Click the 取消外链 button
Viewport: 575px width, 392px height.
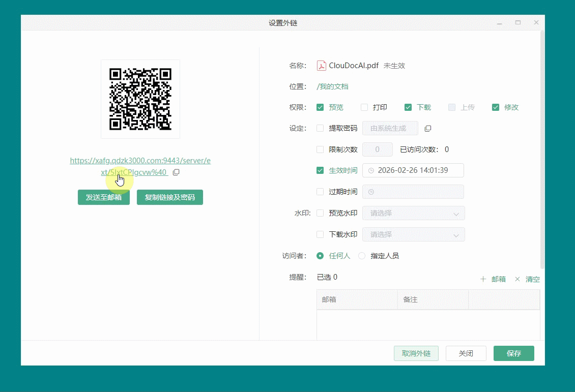pos(416,353)
